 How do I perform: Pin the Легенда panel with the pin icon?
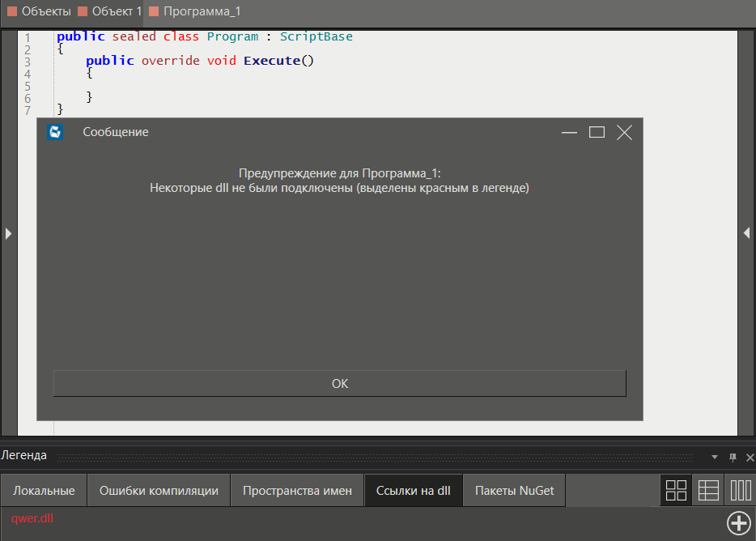point(733,456)
